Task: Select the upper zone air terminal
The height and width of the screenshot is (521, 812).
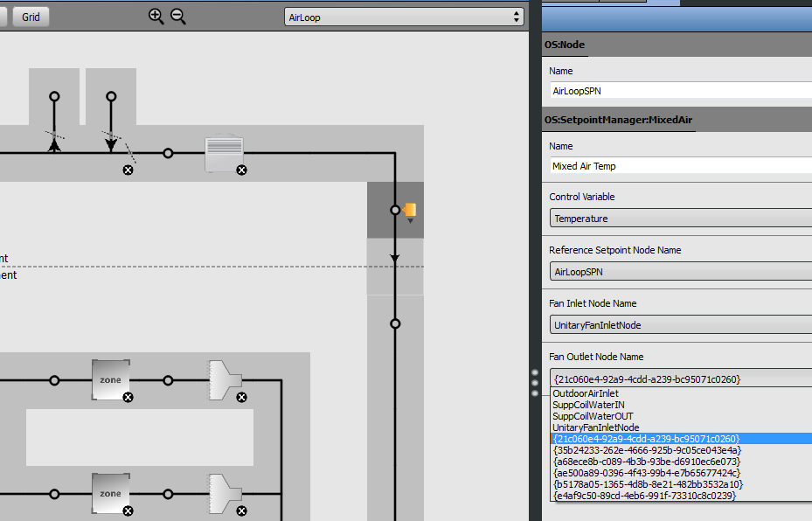Action: coord(225,380)
